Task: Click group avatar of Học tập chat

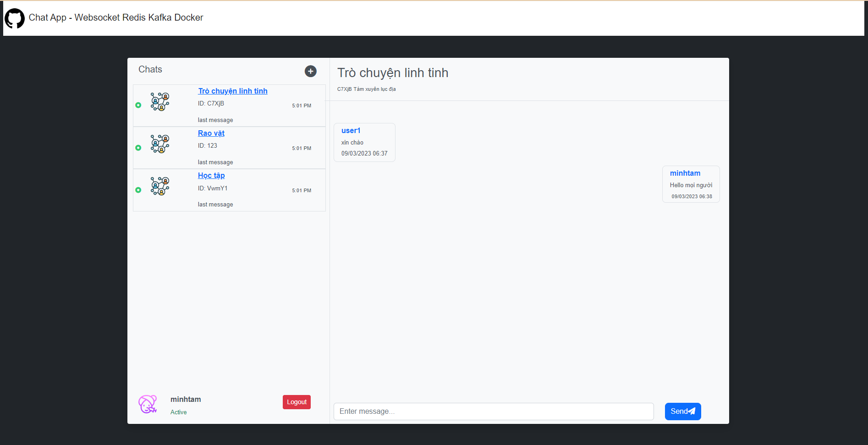Action: pyautogui.click(x=160, y=186)
